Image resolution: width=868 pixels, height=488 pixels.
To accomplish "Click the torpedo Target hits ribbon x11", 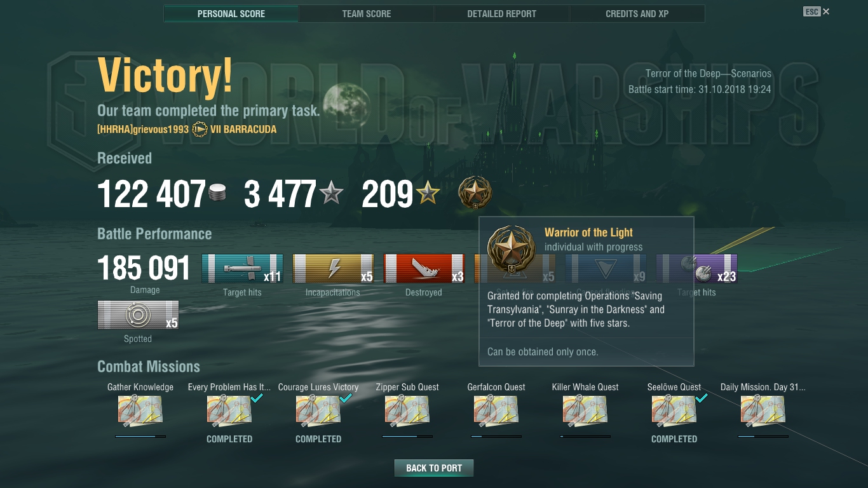I will click(x=242, y=268).
